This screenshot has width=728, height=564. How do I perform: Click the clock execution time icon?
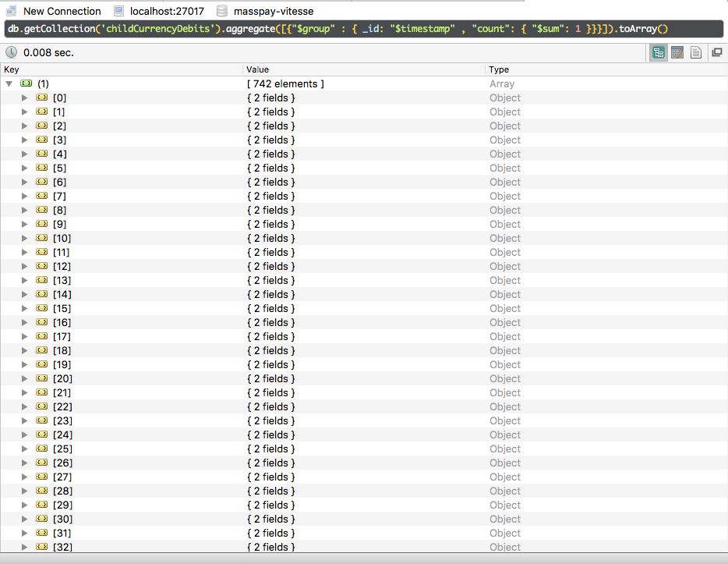pyautogui.click(x=11, y=52)
